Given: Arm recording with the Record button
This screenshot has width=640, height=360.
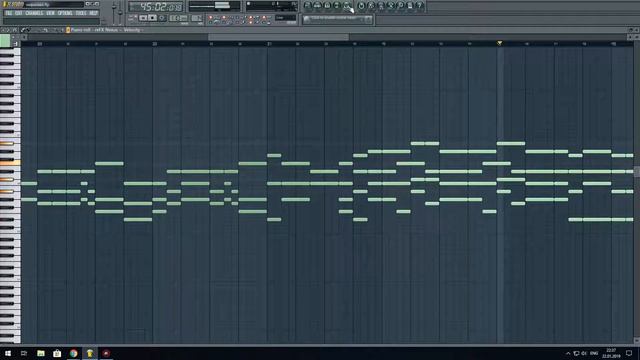Looking at the screenshot, I should coord(162,18).
